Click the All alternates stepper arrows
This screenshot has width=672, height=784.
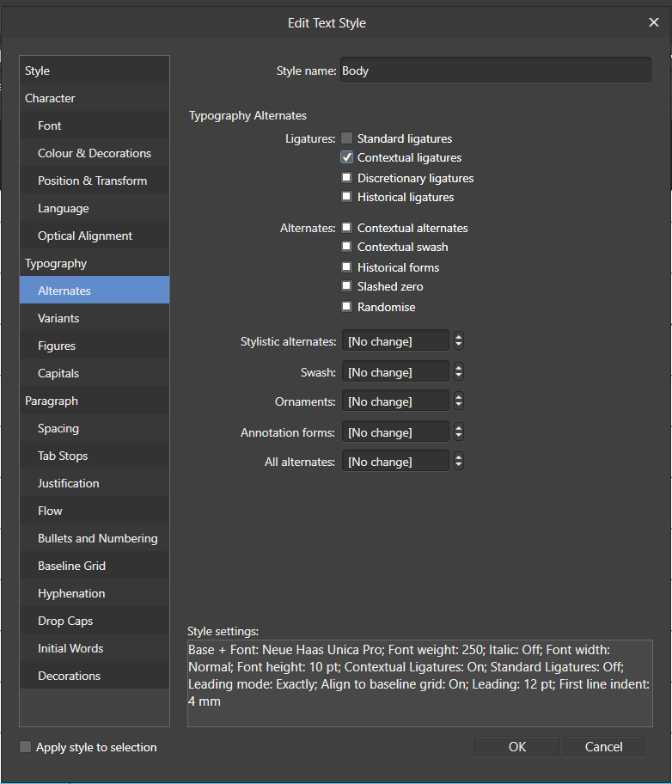pos(459,462)
